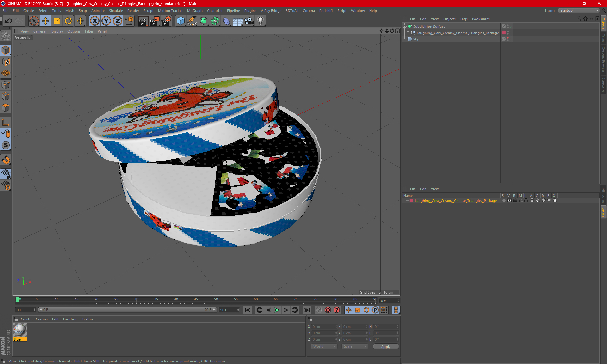Toggle Enable Snap S icon

click(6, 145)
